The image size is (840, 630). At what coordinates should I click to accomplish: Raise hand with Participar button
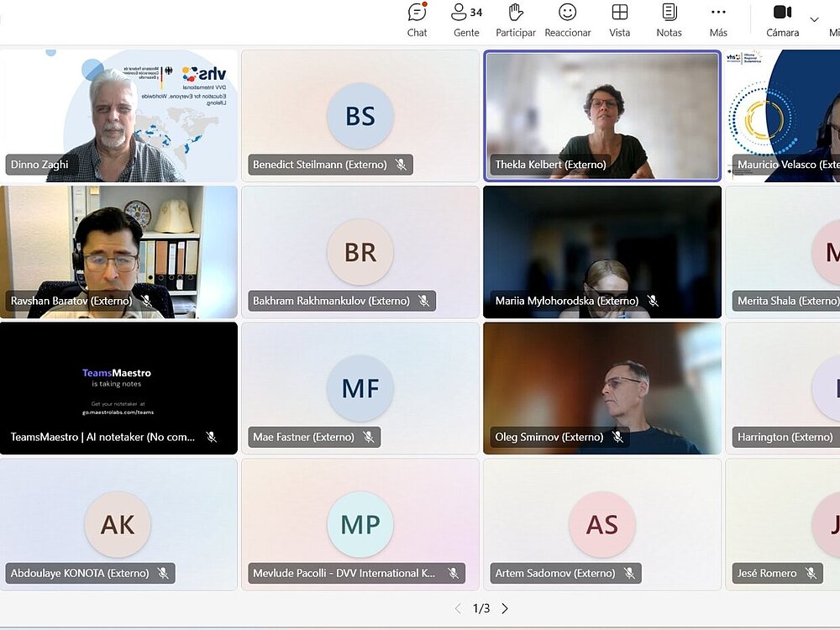tap(516, 19)
